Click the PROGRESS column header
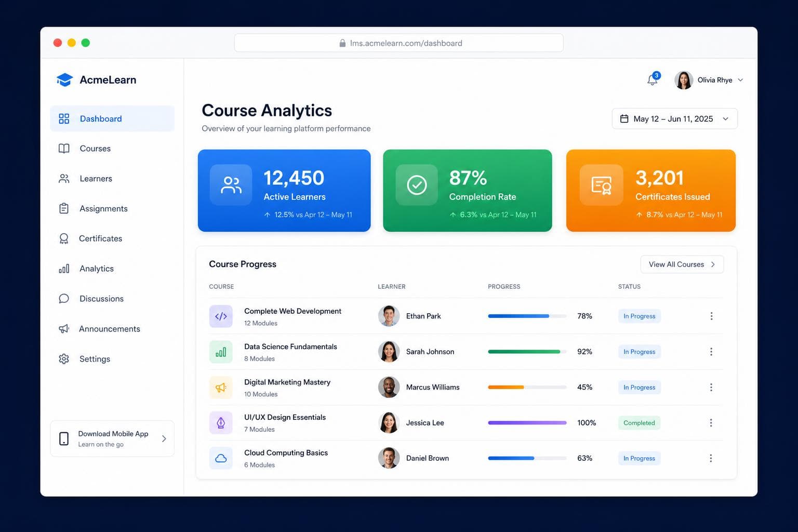This screenshot has width=798, height=532. 504,287
